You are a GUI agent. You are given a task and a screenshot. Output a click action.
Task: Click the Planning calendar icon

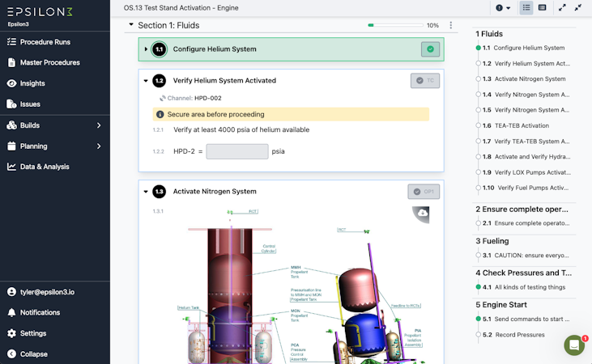pyautogui.click(x=11, y=146)
